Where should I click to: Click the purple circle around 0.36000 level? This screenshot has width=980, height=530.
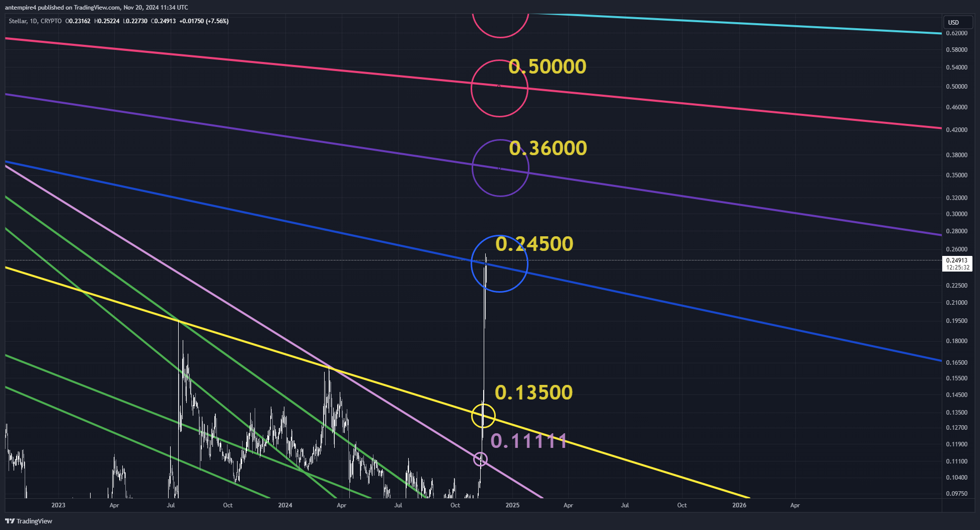(500, 168)
